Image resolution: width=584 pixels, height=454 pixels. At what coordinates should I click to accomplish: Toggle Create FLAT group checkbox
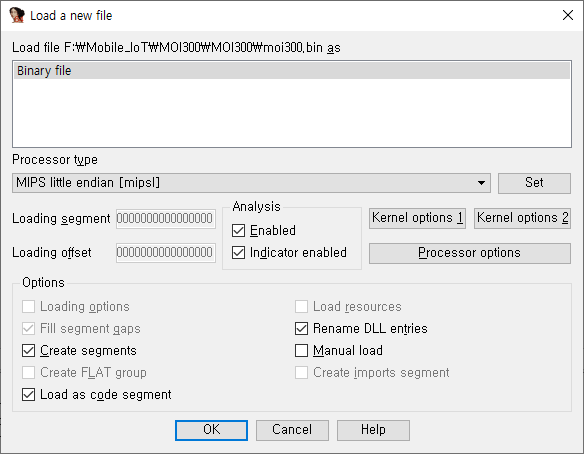click(x=28, y=372)
